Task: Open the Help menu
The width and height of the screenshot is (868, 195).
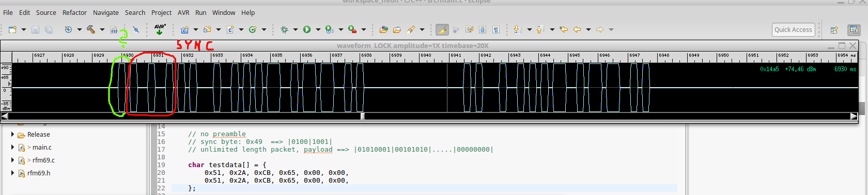Action: point(248,12)
